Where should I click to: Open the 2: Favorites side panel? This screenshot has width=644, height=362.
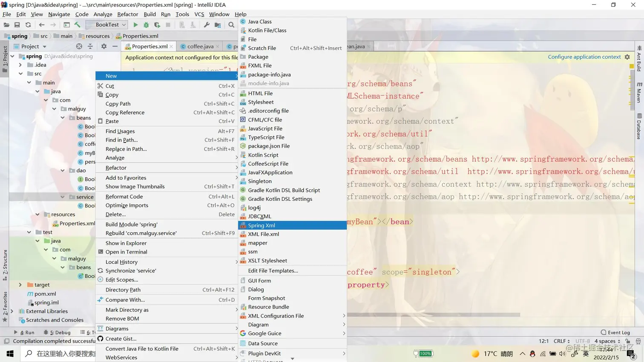click(x=5, y=307)
